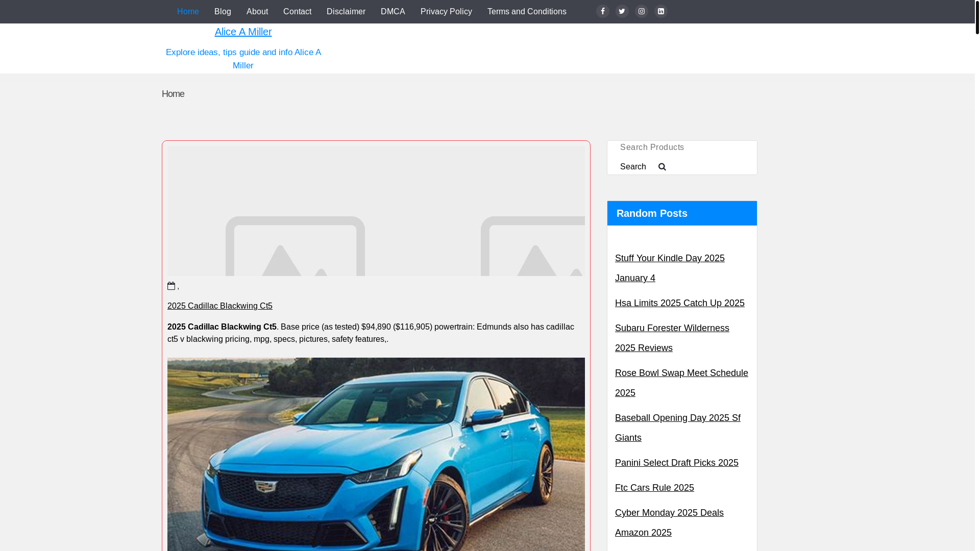Click the Random Posts header

coord(682,213)
